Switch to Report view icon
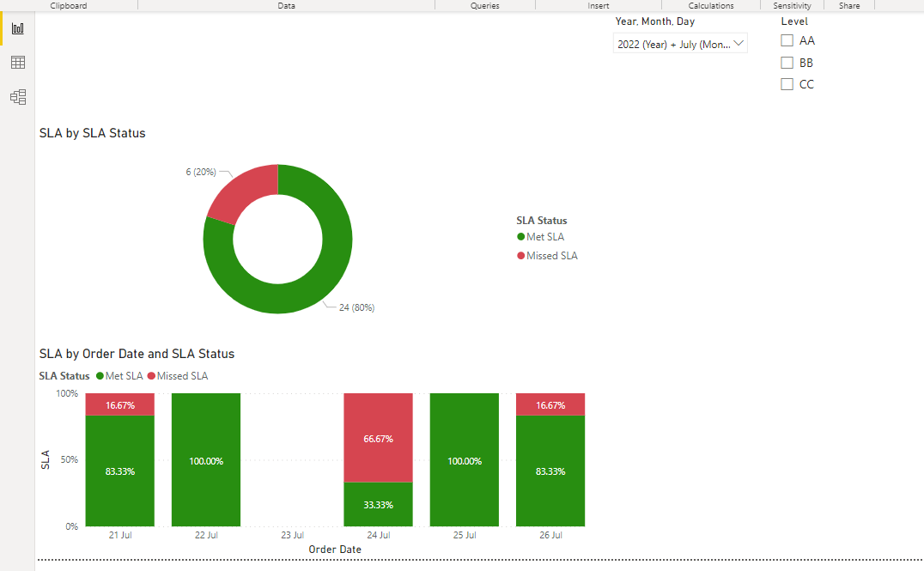 (x=18, y=28)
